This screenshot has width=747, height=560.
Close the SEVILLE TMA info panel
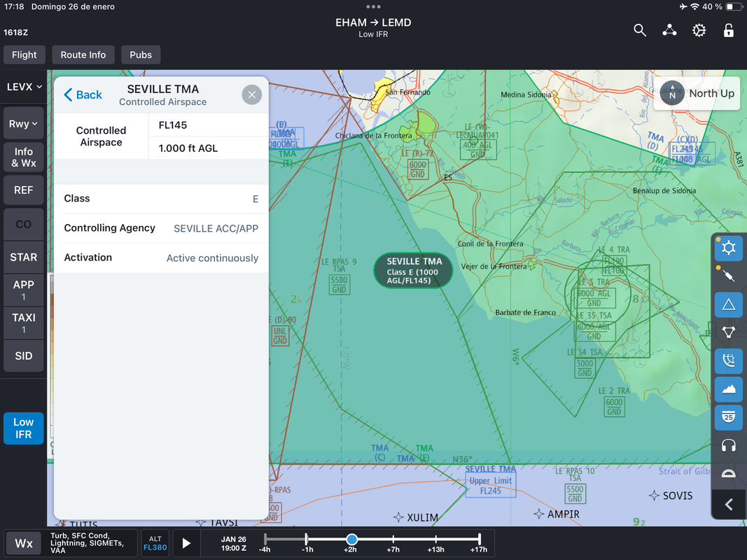252,94
